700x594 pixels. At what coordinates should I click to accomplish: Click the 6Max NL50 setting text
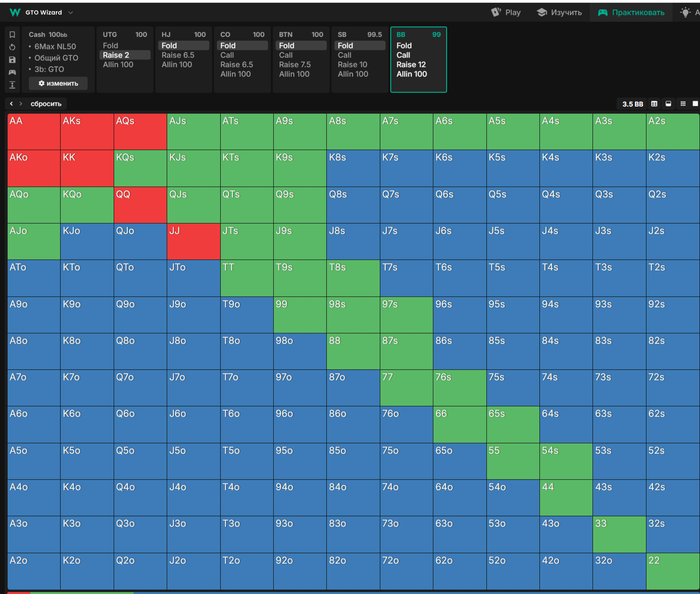pos(55,46)
